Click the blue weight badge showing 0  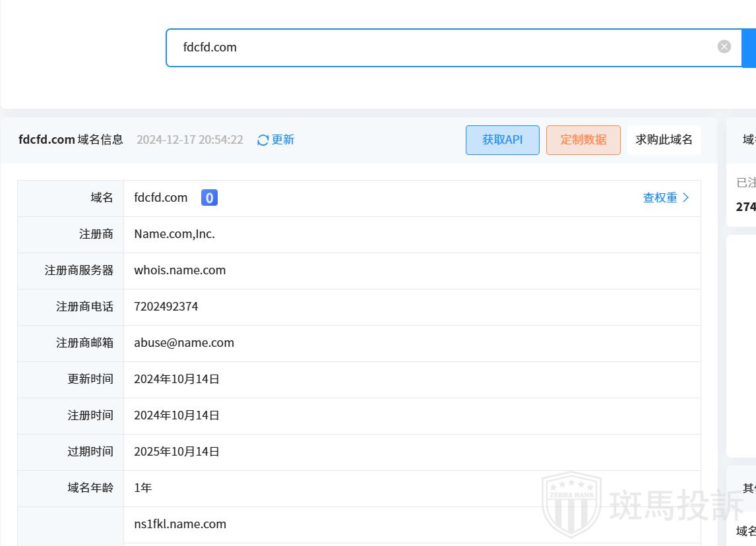[x=209, y=198]
